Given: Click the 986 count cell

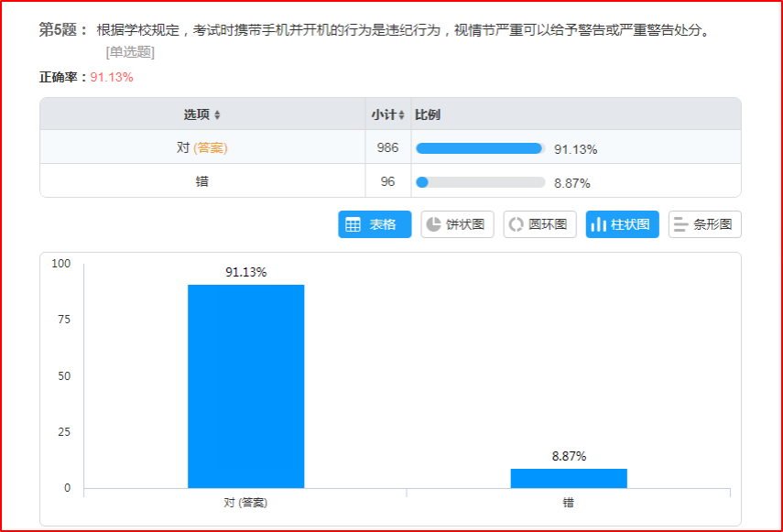Looking at the screenshot, I should [x=387, y=147].
